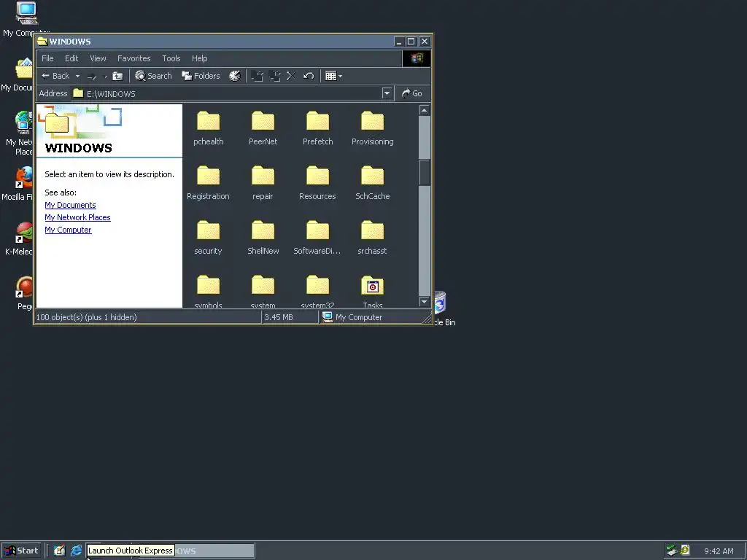The width and height of the screenshot is (747, 560).
Task: Follow the My Documents link
Action: (x=71, y=205)
